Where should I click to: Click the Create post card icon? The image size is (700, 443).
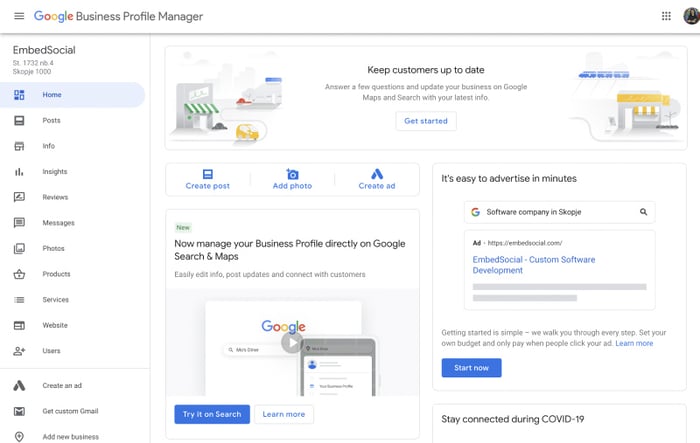tap(208, 174)
